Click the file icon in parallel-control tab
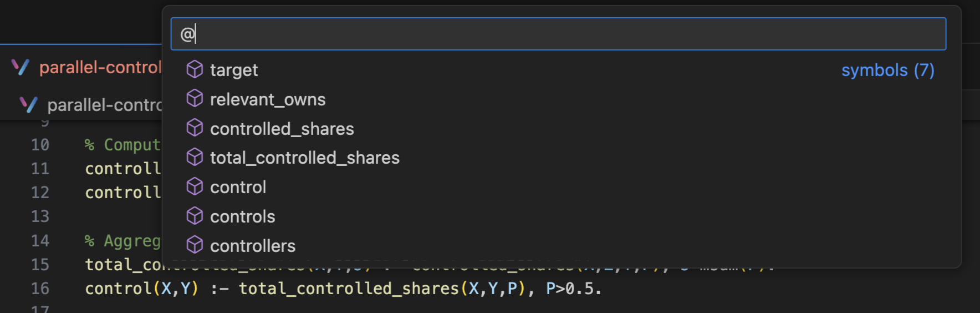Screen dimensions: 980x313 click(21, 68)
